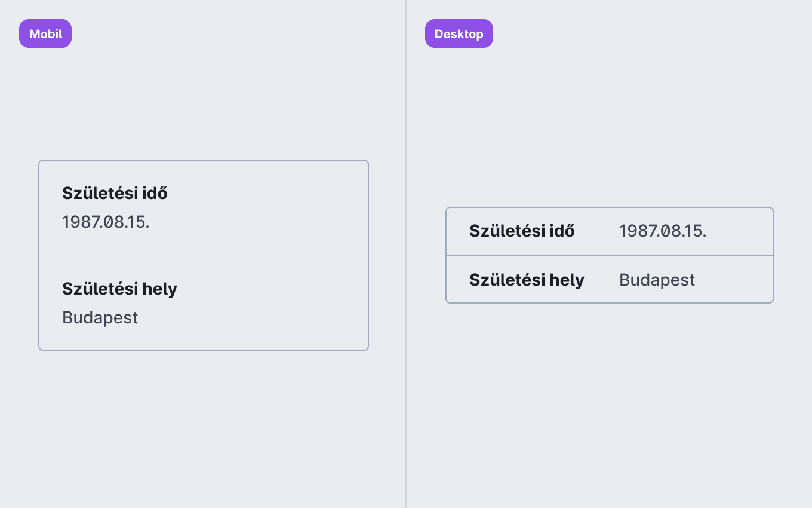Select the Budapest value in desktop table

(x=657, y=280)
